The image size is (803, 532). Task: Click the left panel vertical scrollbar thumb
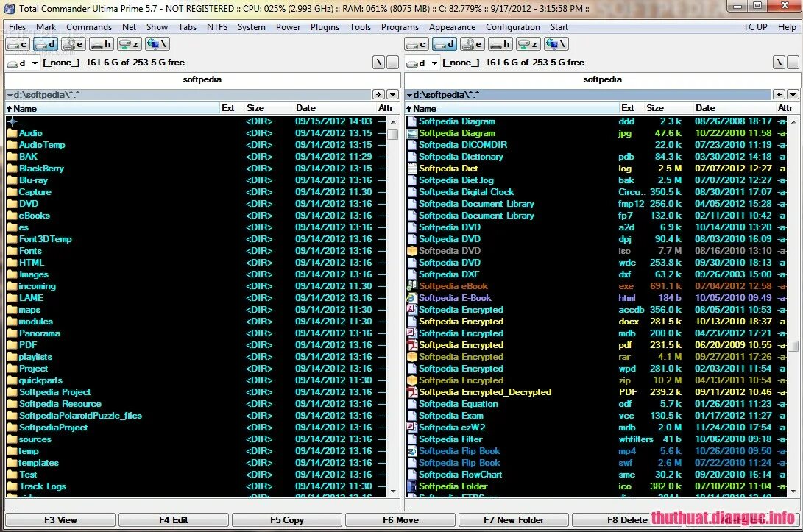(x=393, y=134)
